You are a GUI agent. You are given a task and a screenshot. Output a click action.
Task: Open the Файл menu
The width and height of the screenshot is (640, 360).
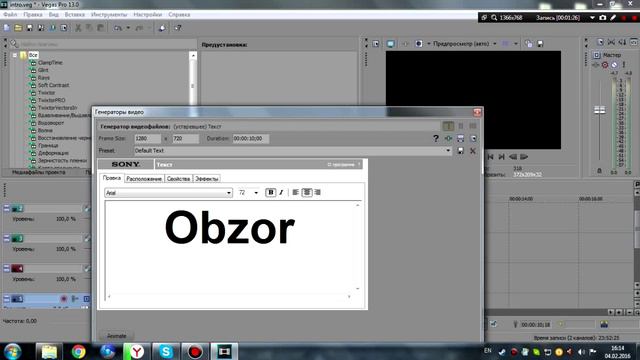pos(10,15)
